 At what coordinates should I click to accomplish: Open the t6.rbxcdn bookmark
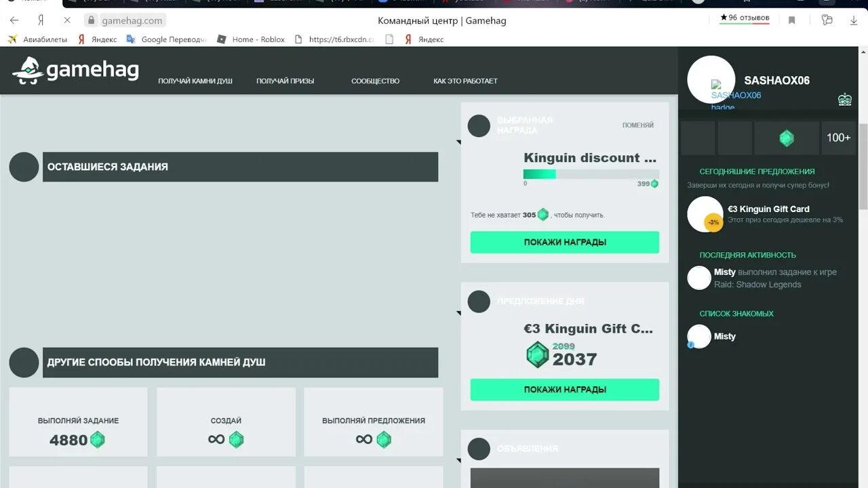[334, 39]
